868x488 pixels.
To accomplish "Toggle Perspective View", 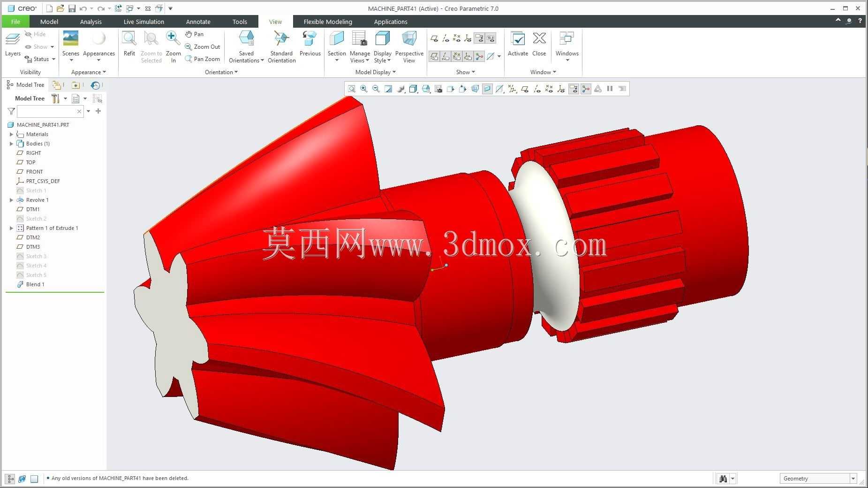I will (409, 46).
